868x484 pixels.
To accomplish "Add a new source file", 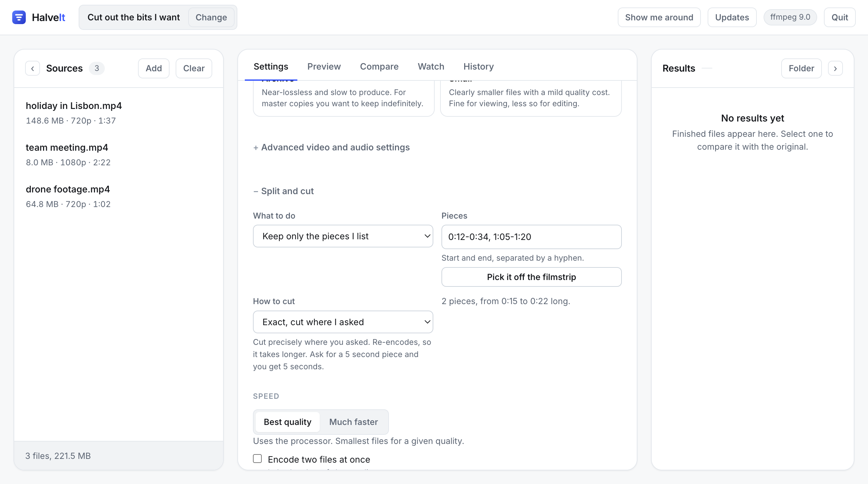I will point(154,68).
